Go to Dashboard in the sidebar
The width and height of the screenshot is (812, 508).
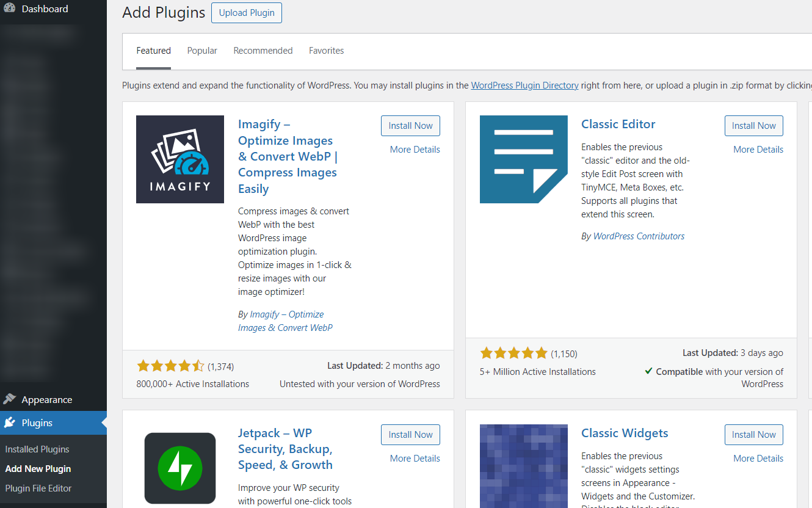53,9
